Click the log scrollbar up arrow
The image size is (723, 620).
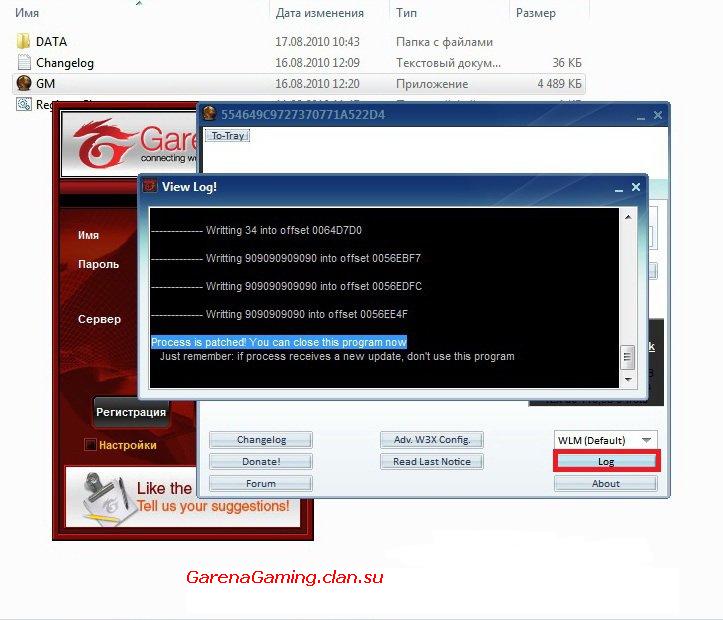tap(628, 217)
